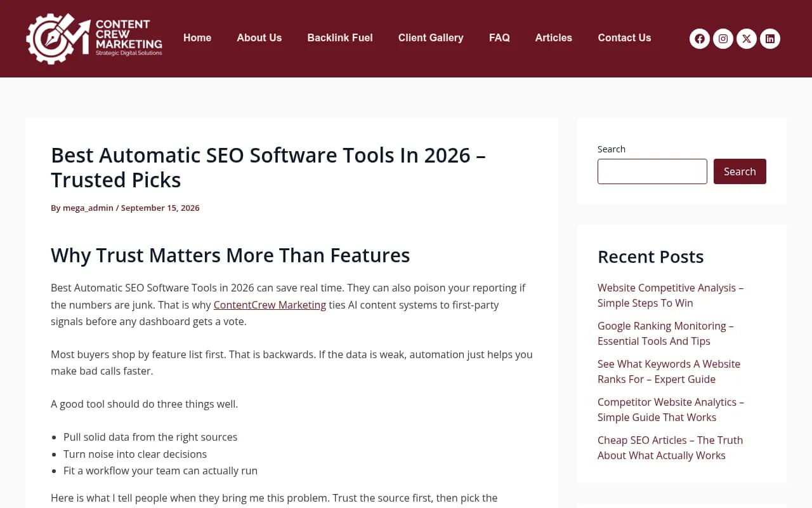Open the Facebook social icon
The image size is (812, 508).
(700, 39)
